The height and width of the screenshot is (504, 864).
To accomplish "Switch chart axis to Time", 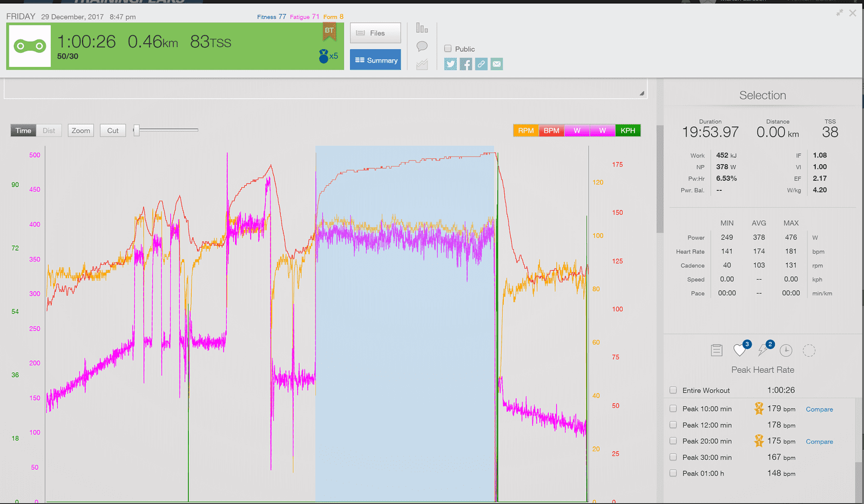I will click(23, 131).
